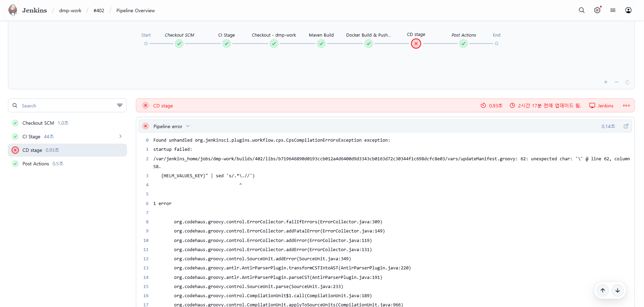Open the search magnifier in header
This screenshot has height=307, width=644.
pyautogui.click(x=581, y=10)
